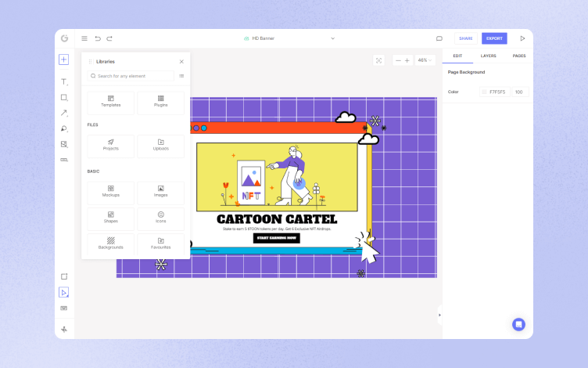The height and width of the screenshot is (368, 588).
Task: Click the Page Background label
Action: tap(466, 72)
